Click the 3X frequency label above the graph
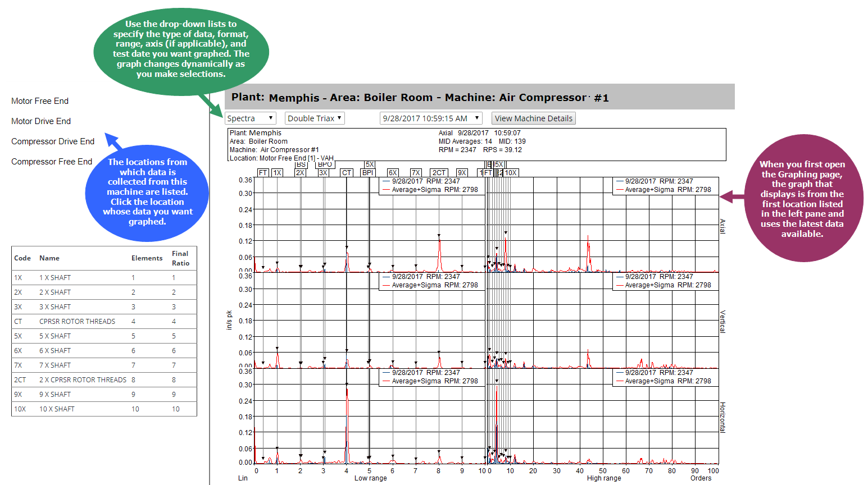 (323, 173)
